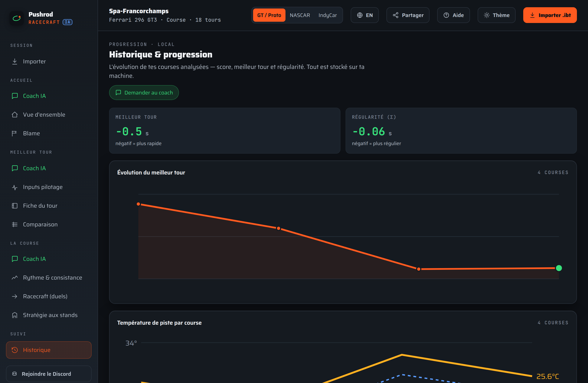The image size is (588, 383).
Task: Click the RACECRAFT wordmark under Pushrod
Action: point(44,22)
